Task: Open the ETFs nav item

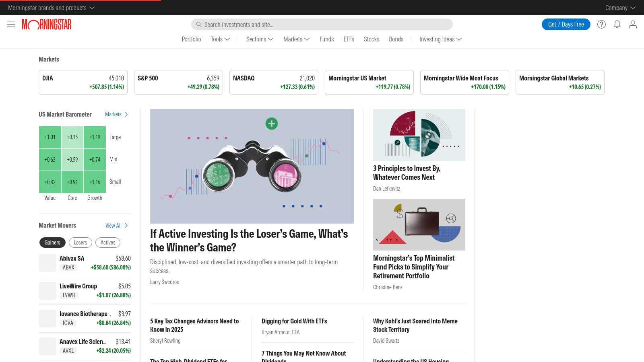Action: click(349, 39)
